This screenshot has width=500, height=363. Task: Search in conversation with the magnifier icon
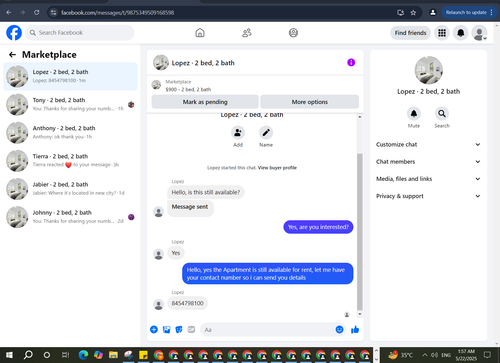(442, 114)
